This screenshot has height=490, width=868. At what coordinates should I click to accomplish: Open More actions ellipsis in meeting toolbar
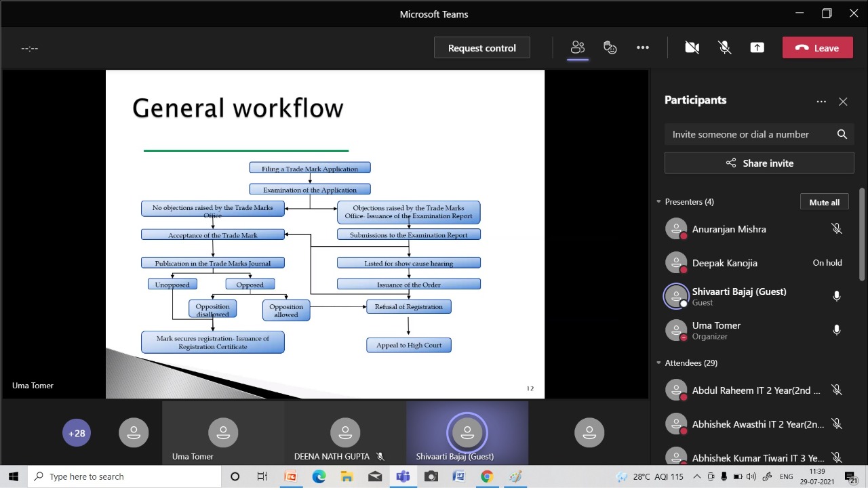643,47
